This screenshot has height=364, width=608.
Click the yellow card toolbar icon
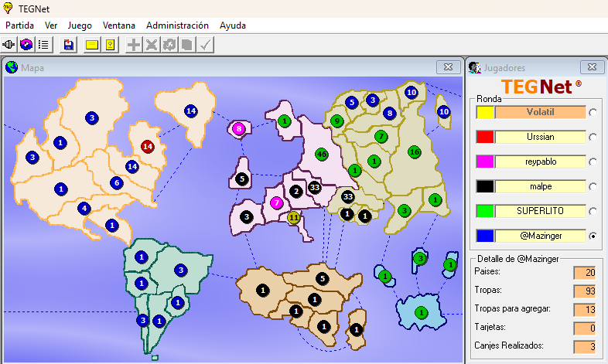[92, 45]
